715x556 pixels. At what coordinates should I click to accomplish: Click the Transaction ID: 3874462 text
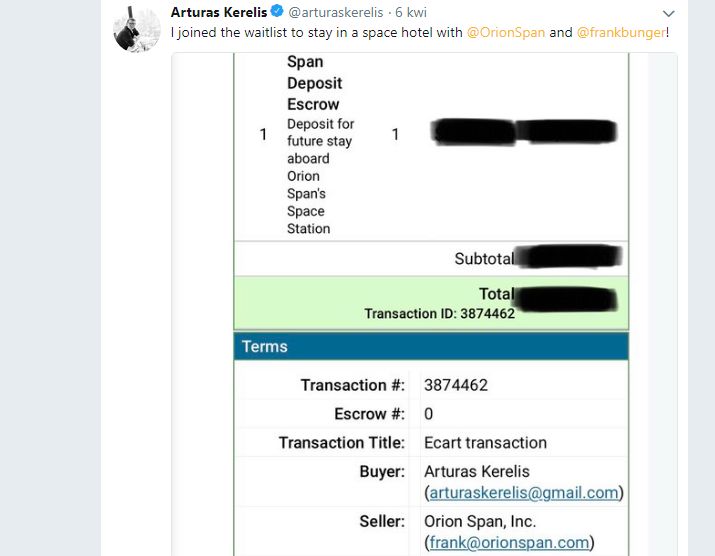(439, 313)
